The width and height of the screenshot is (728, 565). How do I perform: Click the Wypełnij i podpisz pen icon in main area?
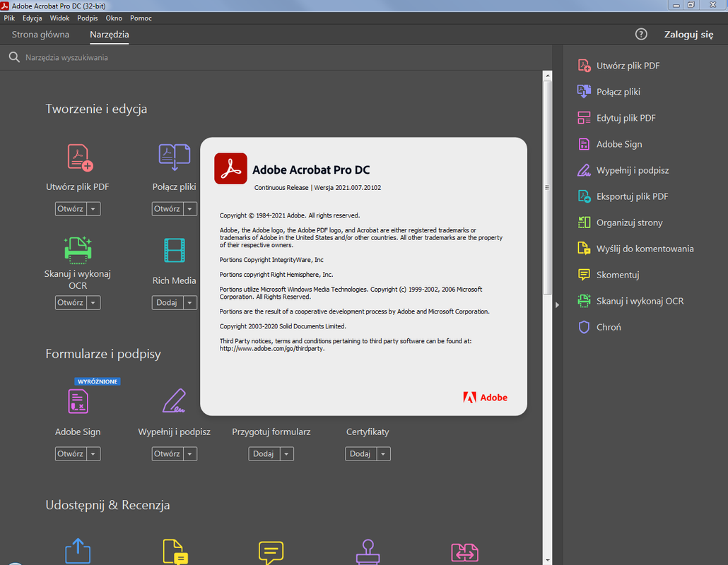click(174, 400)
